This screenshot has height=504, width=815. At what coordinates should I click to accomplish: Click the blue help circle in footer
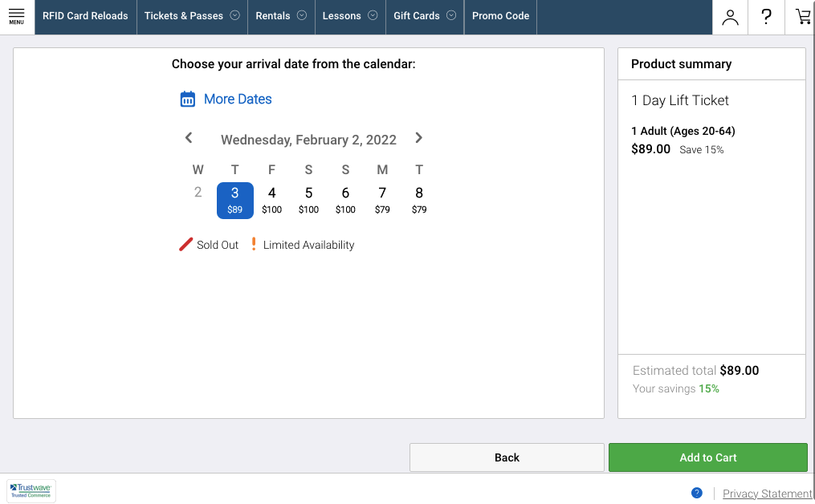(697, 493)
